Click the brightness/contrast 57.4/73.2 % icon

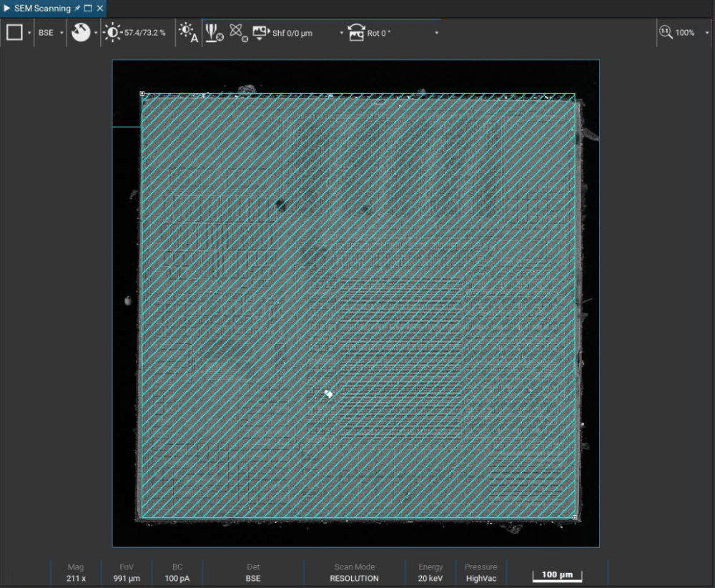pos(113,33)
